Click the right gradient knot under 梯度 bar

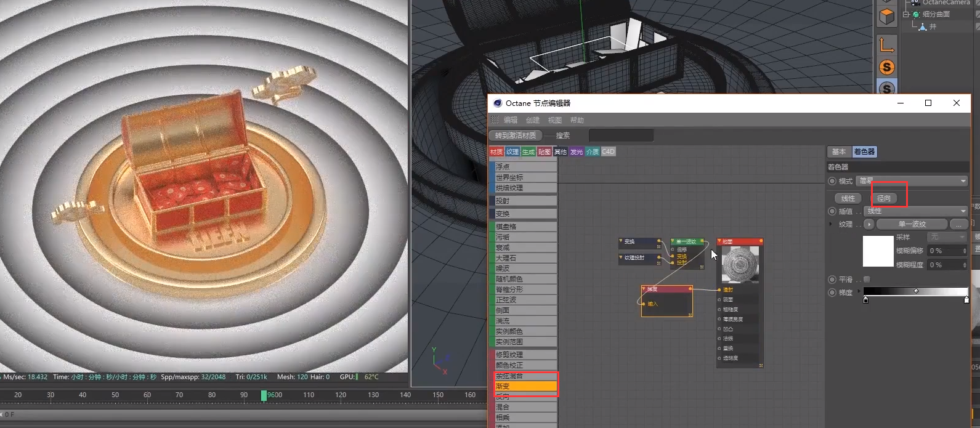(x=966, y=300)
